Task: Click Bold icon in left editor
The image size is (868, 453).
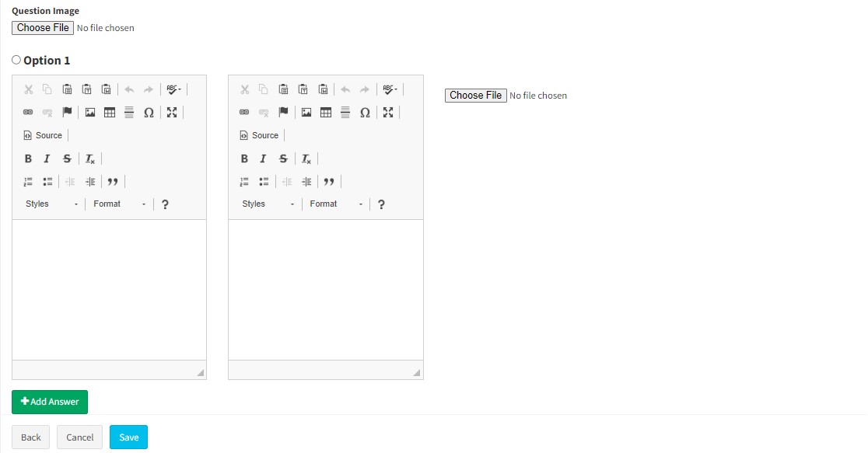Action: (x=28, y=159)
